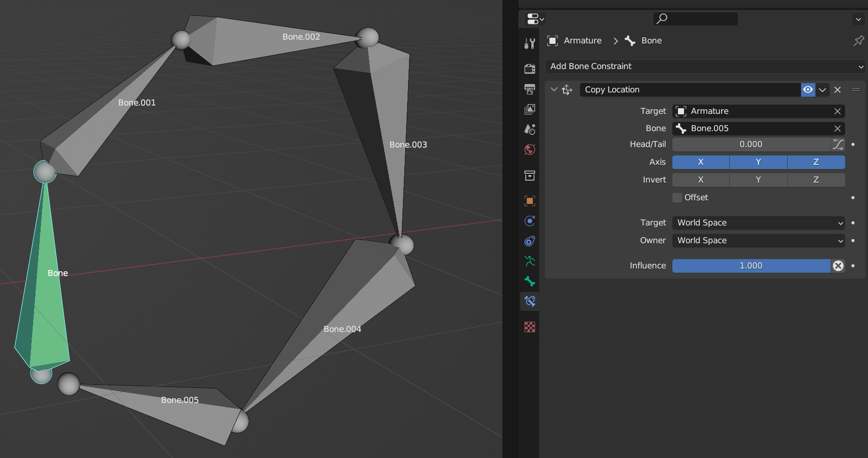Open the Physics properties tab

tap(529, 221)
